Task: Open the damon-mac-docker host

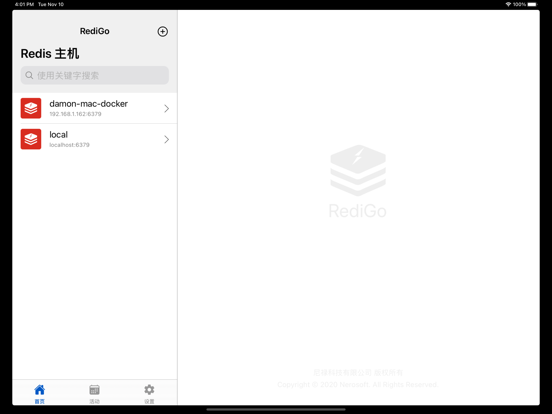Action: [95, 108]
